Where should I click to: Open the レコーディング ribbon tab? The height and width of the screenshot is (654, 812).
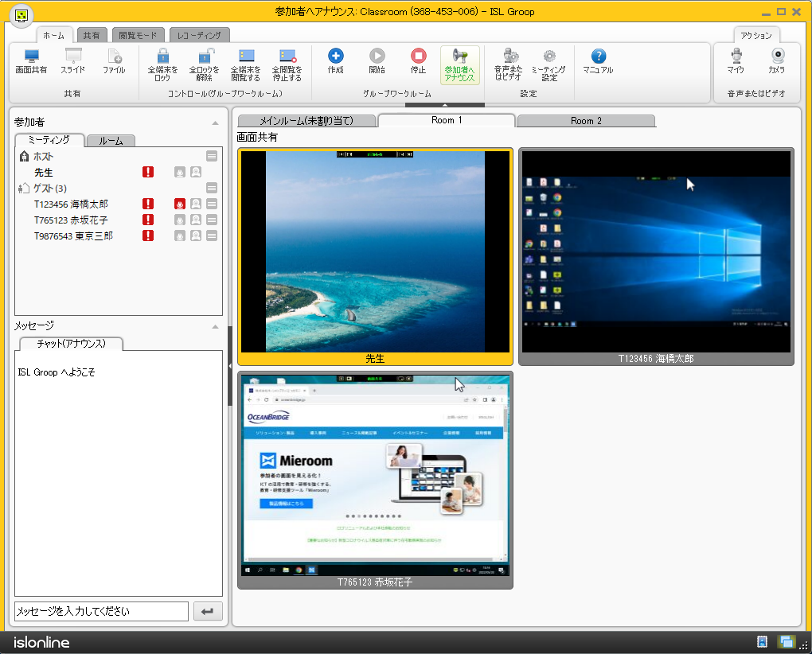pyautogui.click(x=200, y=35)
